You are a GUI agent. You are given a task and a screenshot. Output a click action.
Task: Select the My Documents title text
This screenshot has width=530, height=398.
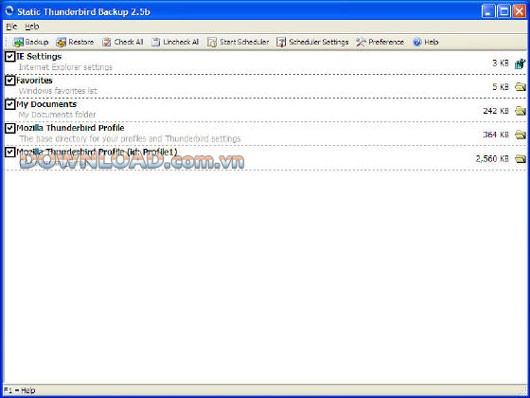point(46,104)
